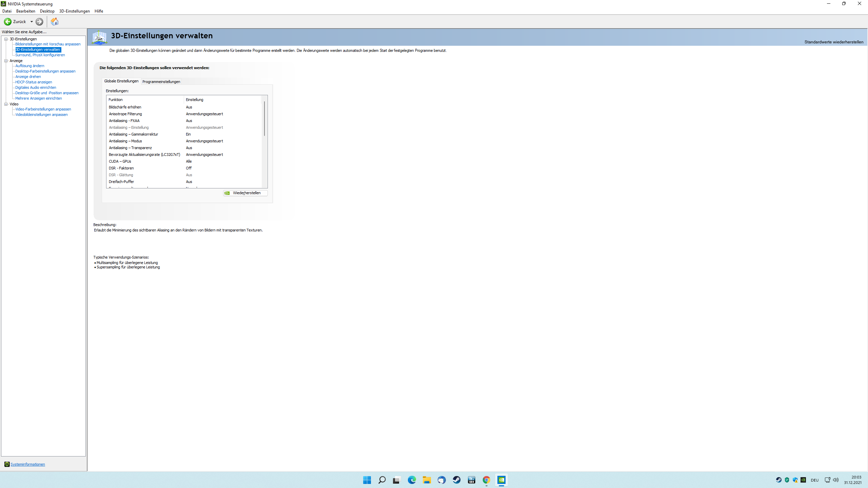
Task: Open Google Chrome from the taskbar
Action: (486, 480)
